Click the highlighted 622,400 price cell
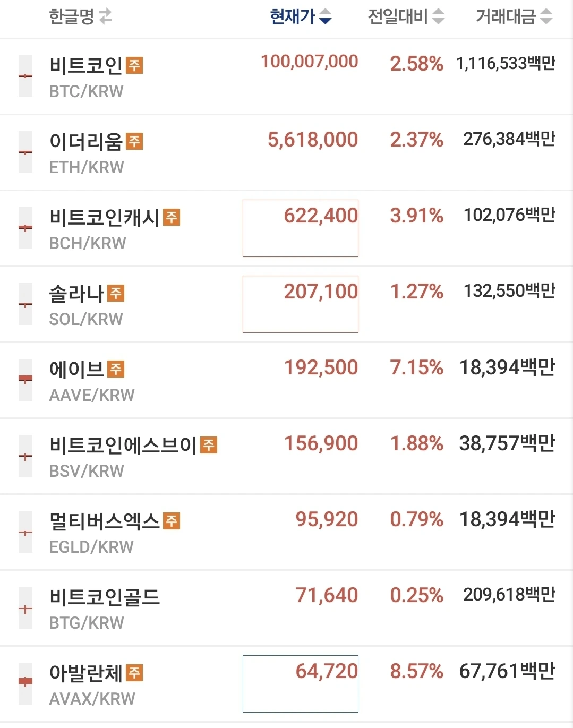 [x=301, y=228]
